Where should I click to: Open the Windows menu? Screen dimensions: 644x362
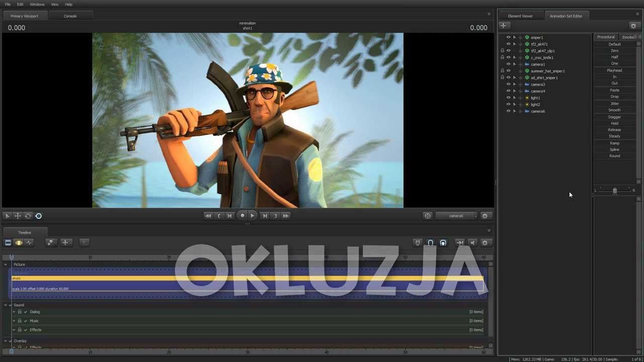click(37, 4)
